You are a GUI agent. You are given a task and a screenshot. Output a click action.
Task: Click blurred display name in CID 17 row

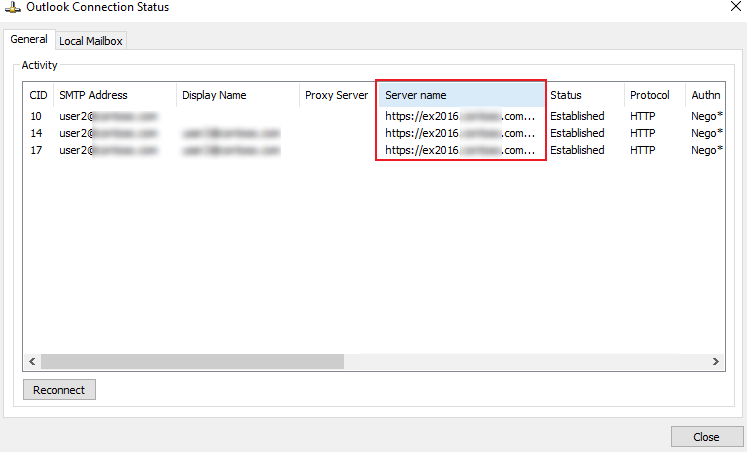coord(231,150)
